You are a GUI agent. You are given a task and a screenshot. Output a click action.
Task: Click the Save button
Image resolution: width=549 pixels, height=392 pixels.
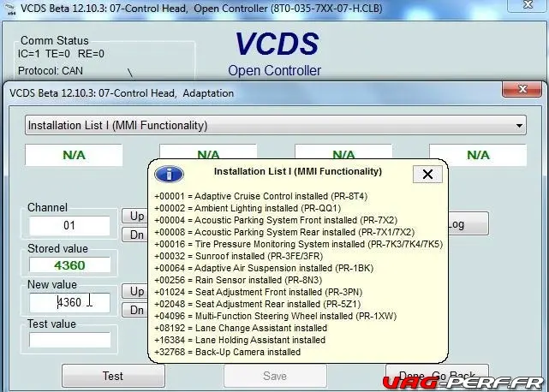click(275, 376)
